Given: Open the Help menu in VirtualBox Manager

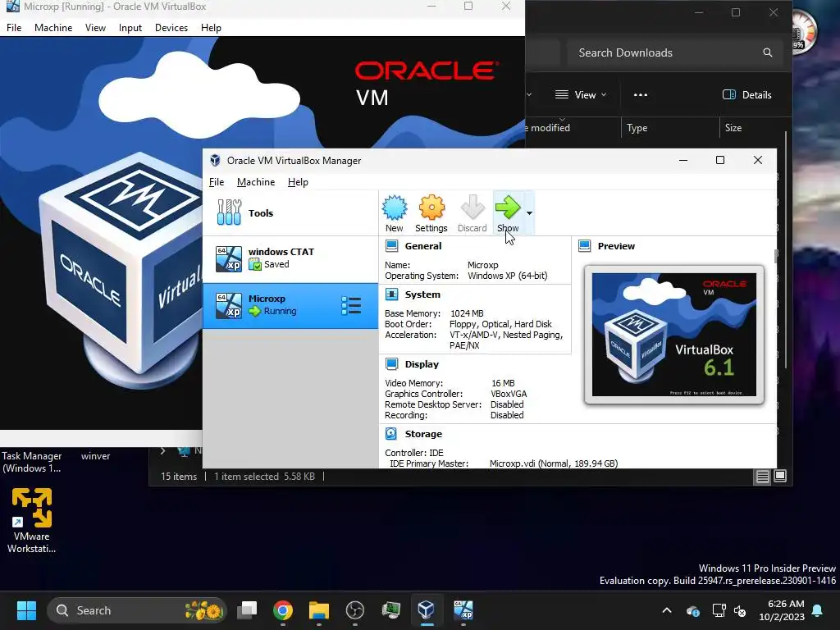Looking at the screenshot, I should [x=298, y=182].
